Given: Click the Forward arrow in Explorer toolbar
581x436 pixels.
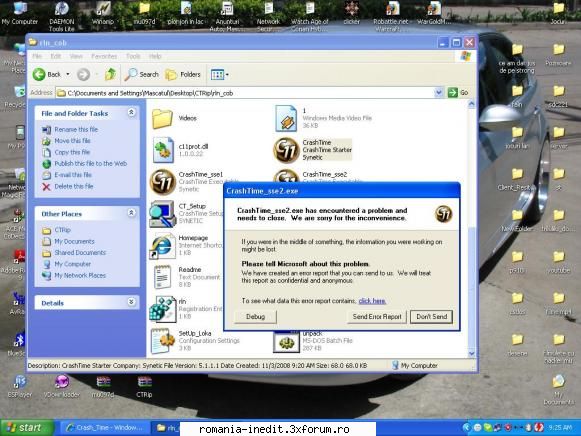Looking at the screenshot, I should [83, 74].
